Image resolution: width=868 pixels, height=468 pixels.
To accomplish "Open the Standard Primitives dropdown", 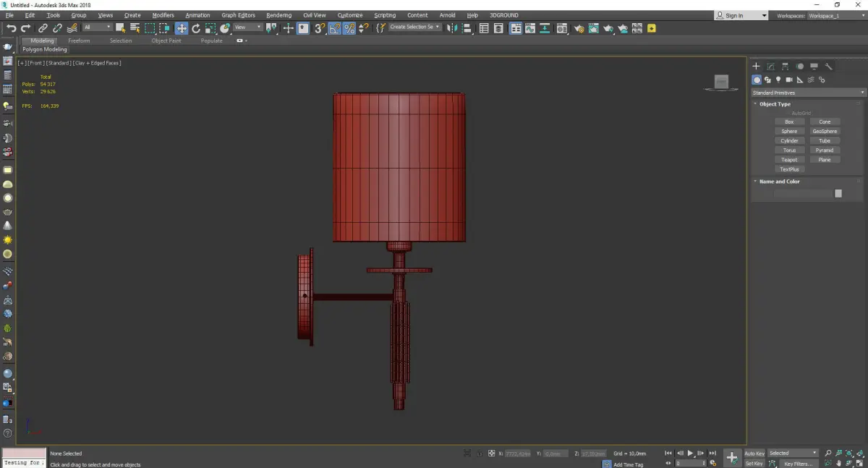I will tap(808, 93).
